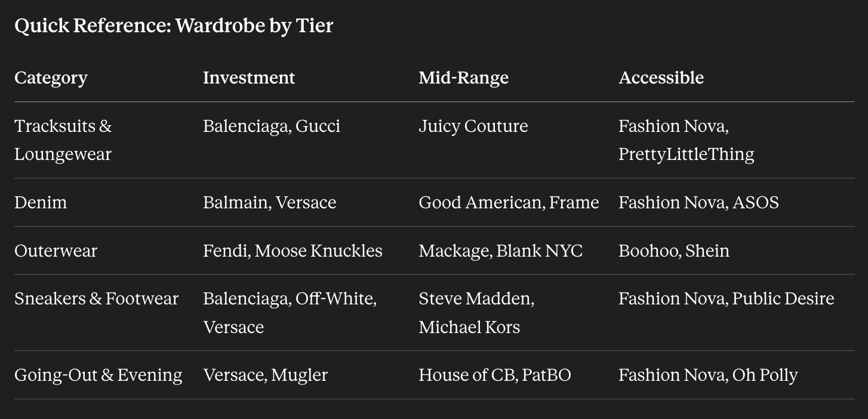Select the Fendi, Moose Knuckles cell
Image resolution: width=868 pixels, height=419 pixels.
(293, 251)
